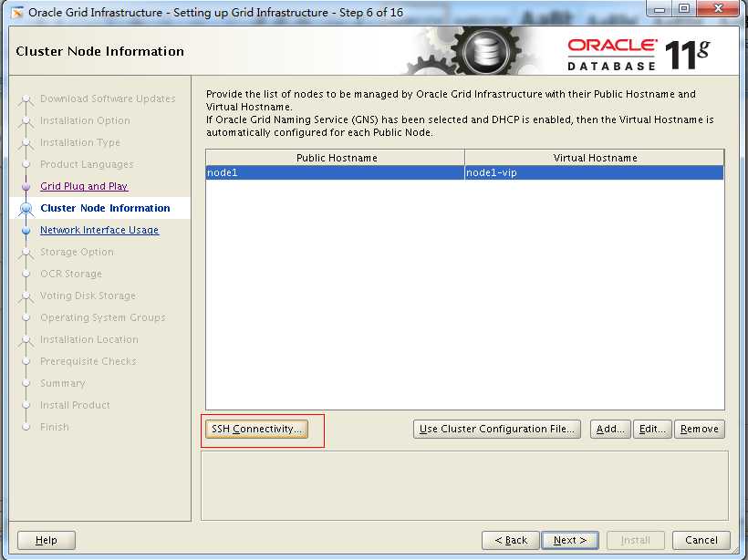
Task: Open the Grid Plug and Play step
Action: [x=84, y=186]
